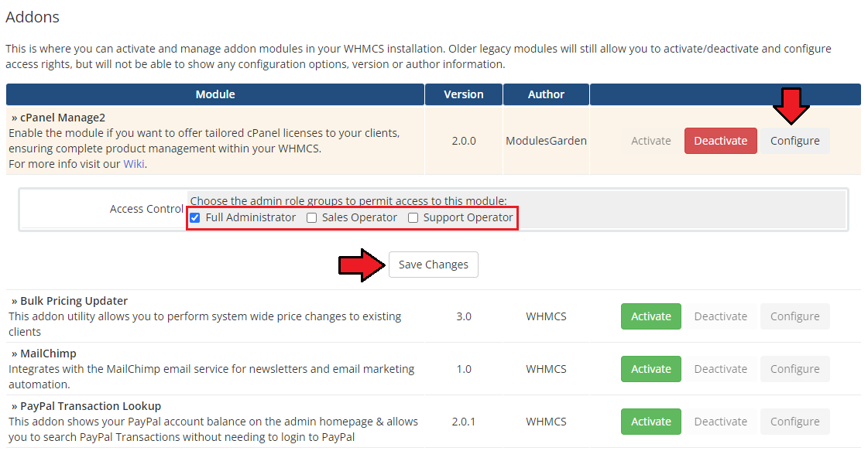
Task: Activate the Bulk Pricing Updater addon
Action: tap(650, 316)
